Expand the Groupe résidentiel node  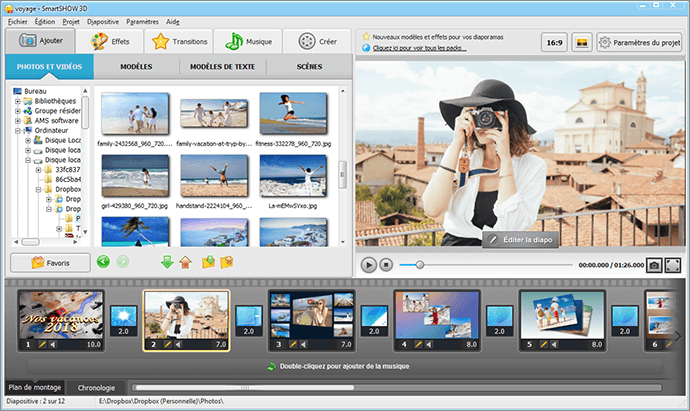pos(18,111)
